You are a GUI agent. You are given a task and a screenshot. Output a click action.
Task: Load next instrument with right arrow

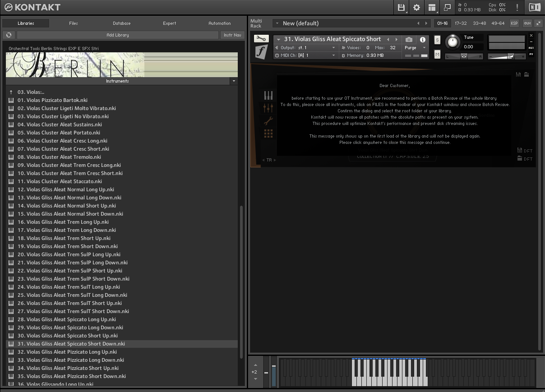396,39
